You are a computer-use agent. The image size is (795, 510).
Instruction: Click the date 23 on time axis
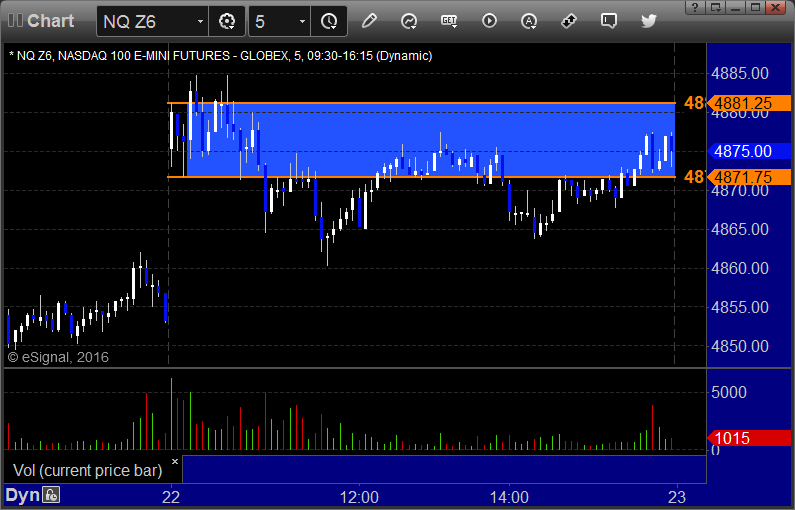[x=677, y=497]
